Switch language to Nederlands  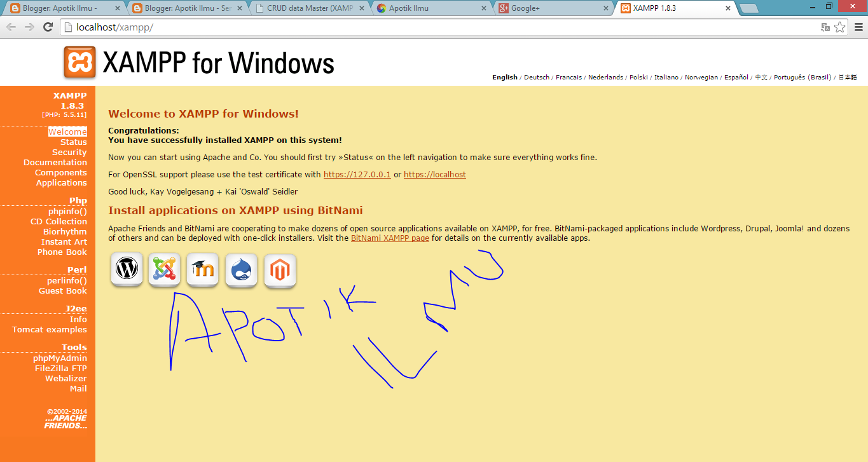coord(605,78)
